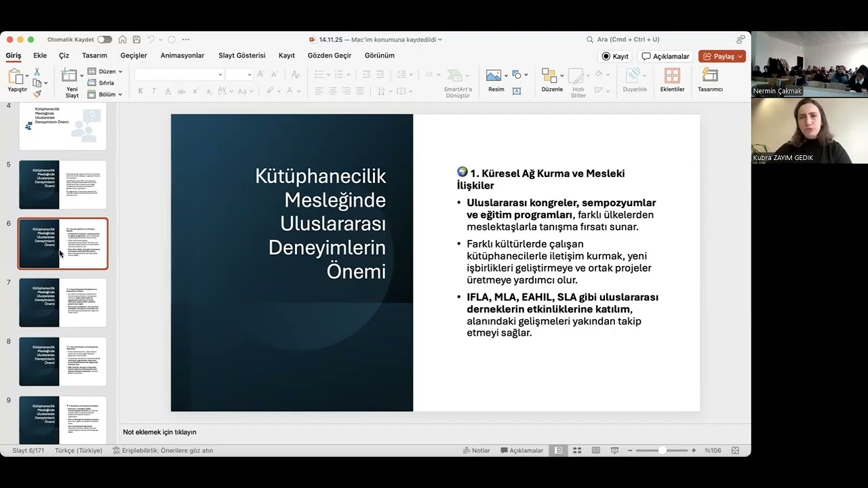
Task: Switch to reading view in status bar
Action: (595, 450)
